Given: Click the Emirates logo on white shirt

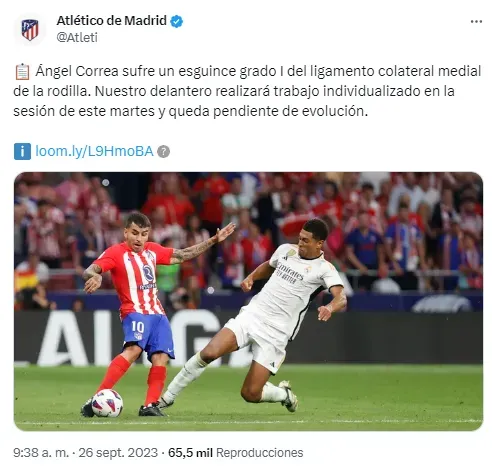Looking at the screenshot, I should point(289,272).
